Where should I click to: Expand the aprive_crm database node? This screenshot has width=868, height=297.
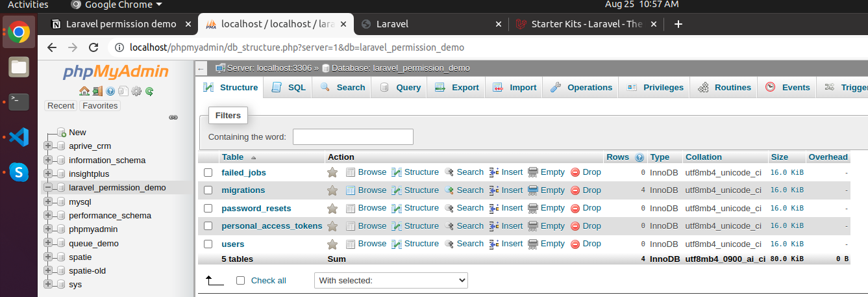tap(48, 146)
